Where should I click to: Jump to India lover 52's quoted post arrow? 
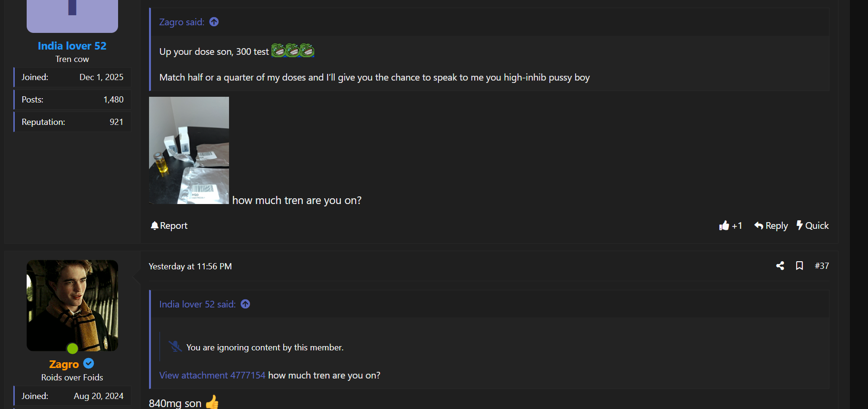[245, 304]
